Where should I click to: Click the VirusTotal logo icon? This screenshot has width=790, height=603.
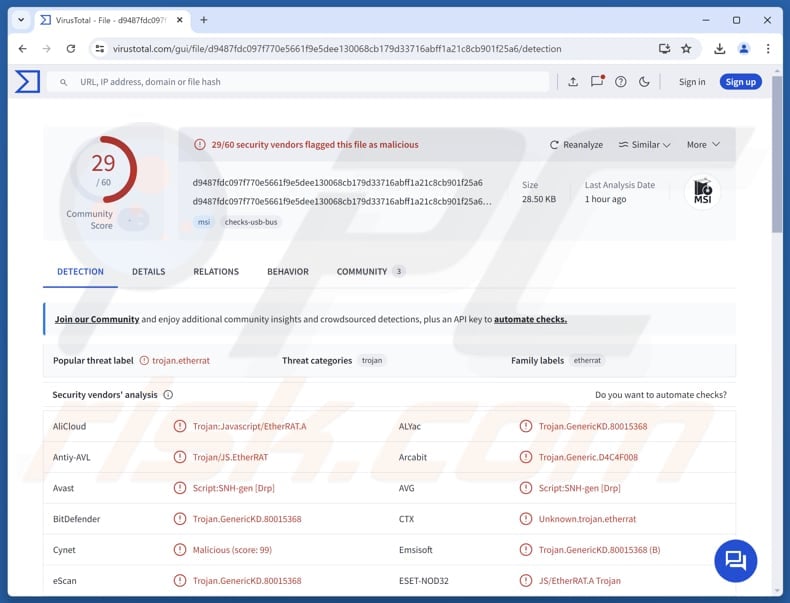[27, 82]
